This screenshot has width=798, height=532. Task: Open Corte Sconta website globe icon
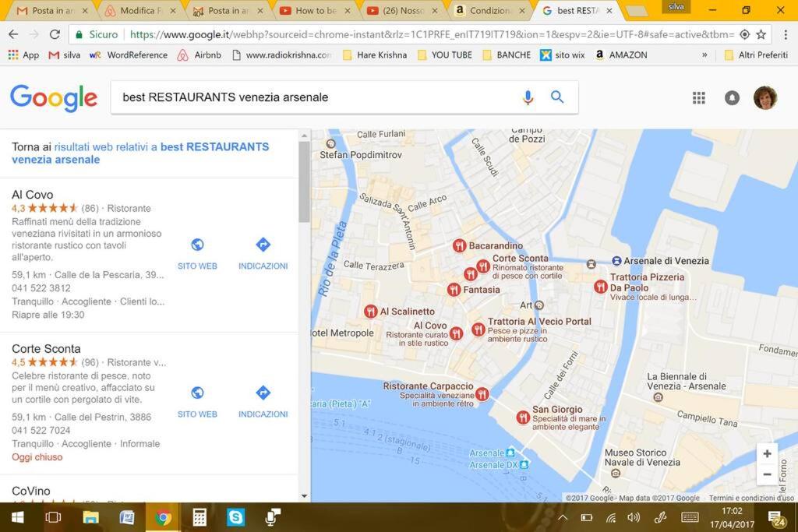click(x=197, y=393)
